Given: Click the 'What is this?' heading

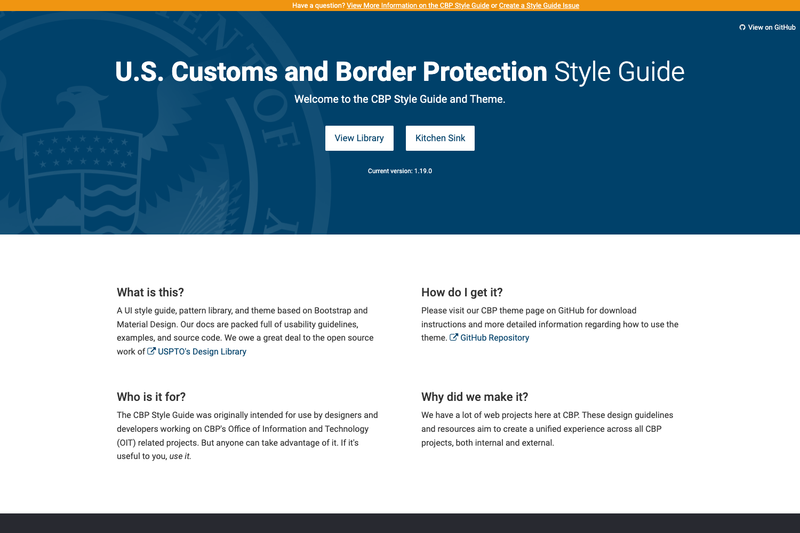Looking at the screenshot, I should pyautogui.click(x=150, y=292).
